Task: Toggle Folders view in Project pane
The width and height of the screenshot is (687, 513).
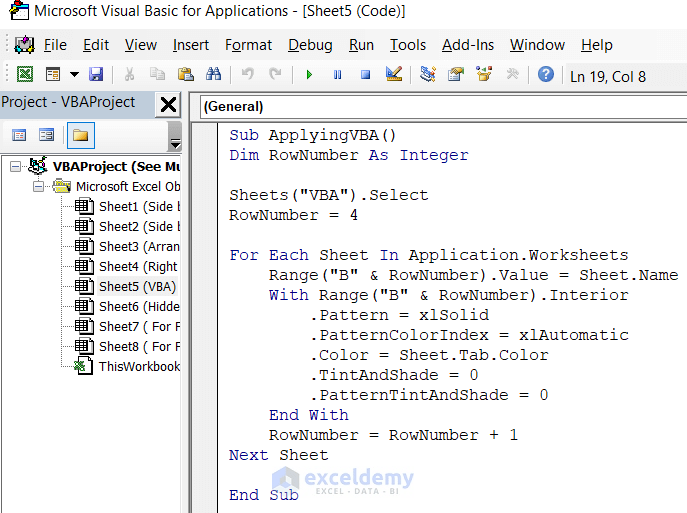Action: point(81,135)
